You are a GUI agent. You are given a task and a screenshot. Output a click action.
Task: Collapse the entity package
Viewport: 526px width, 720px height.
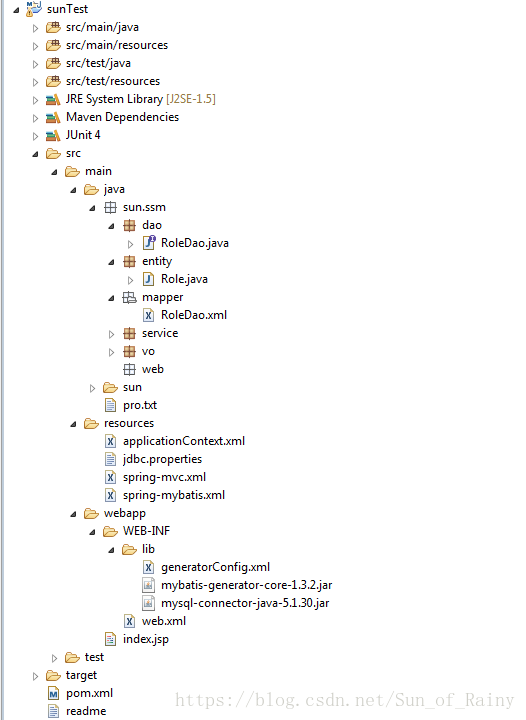click(x=111, y=262)
